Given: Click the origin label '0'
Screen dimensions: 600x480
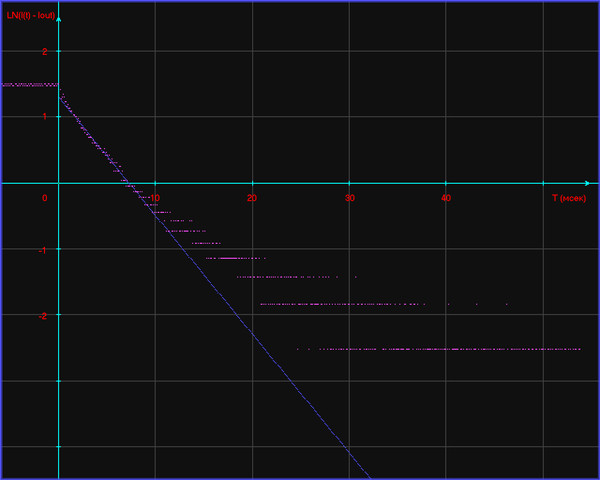Looking at the screenshot, I should click(x=45, y=198).
